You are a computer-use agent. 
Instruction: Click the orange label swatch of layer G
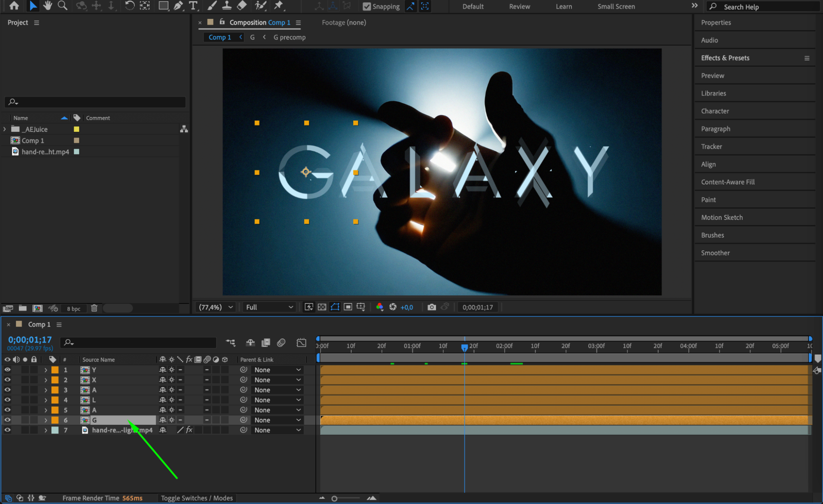(55, 420)
